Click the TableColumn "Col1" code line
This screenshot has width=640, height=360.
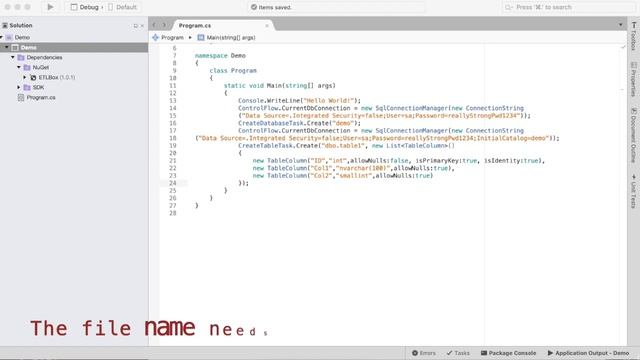click(353, 168)
